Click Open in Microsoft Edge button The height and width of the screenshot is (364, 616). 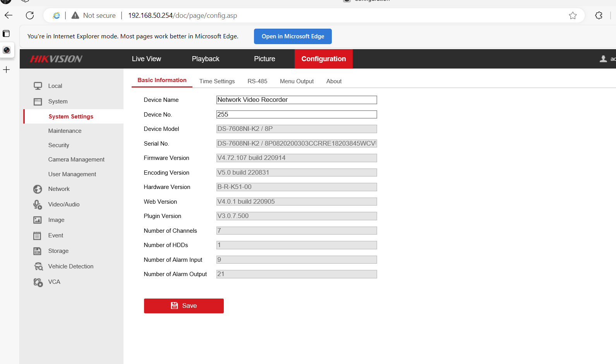[x=293, y=36]
